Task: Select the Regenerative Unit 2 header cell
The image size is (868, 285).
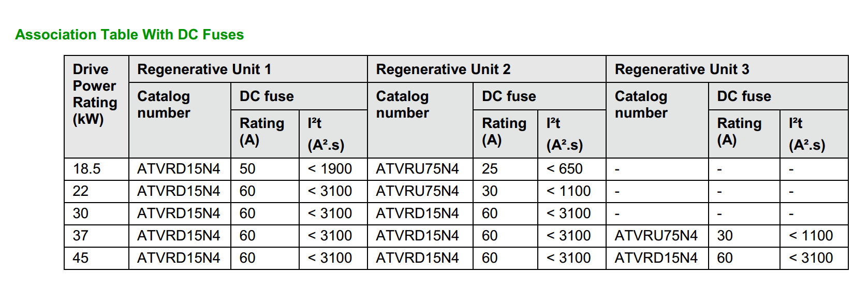Action: click(x=487, y=69)
